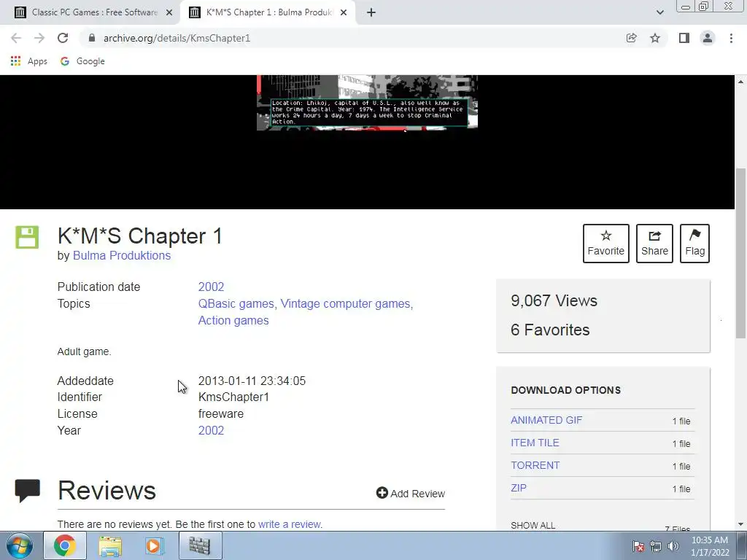Viewport: 747px width, 560px height.
Task: Click the 6 Favorites text
Action: [550, 330]
